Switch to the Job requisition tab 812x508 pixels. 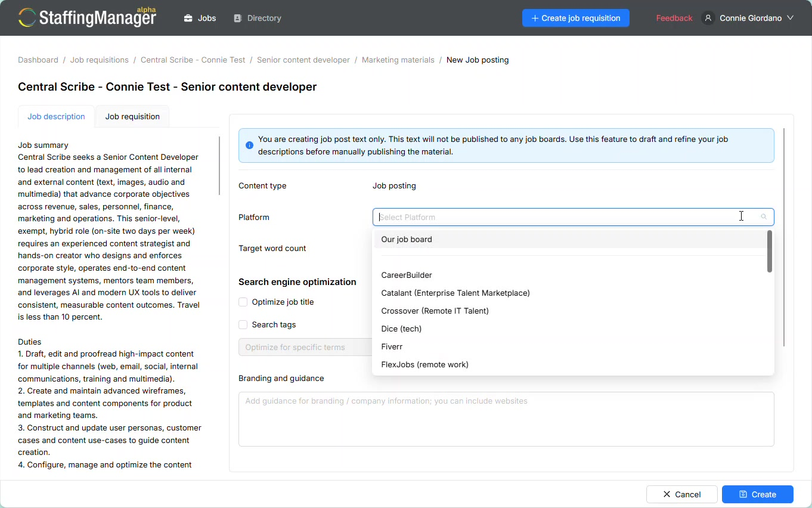[132, 117]
